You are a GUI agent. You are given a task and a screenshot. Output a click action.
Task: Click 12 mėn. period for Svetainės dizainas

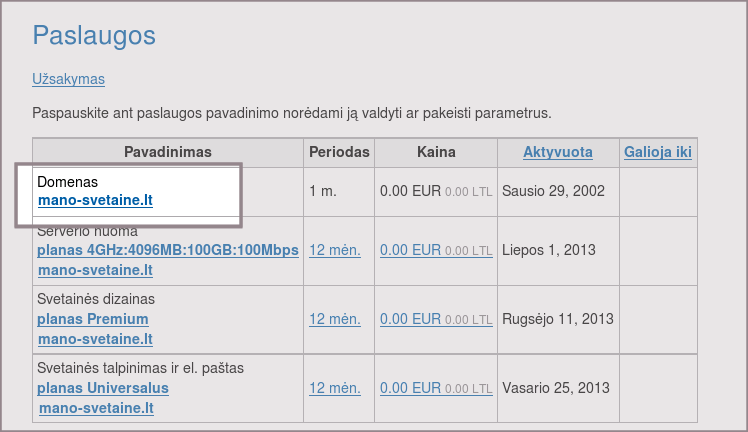[x=334, y=319]
